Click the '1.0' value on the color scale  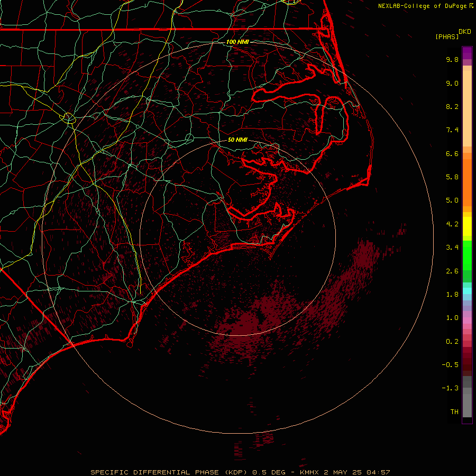[452, 318]
